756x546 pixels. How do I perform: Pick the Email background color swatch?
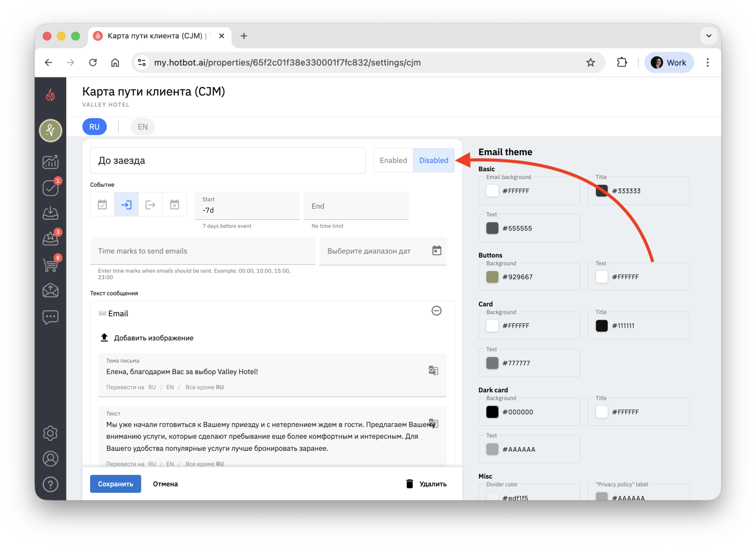tap(492, 191)
